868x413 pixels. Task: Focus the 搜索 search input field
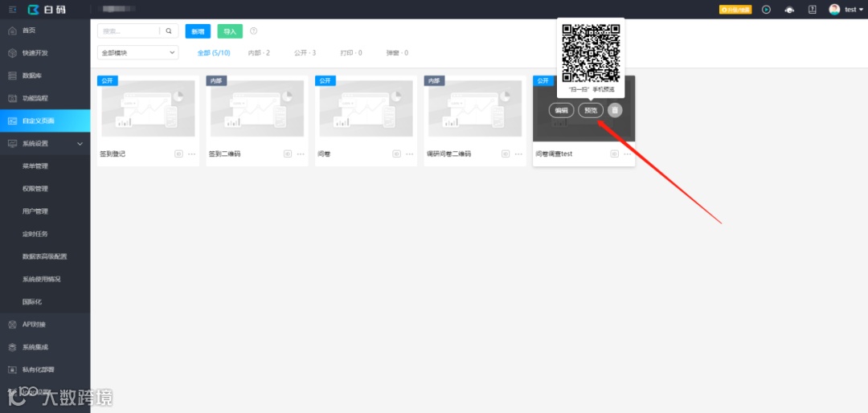coord(129,31)
